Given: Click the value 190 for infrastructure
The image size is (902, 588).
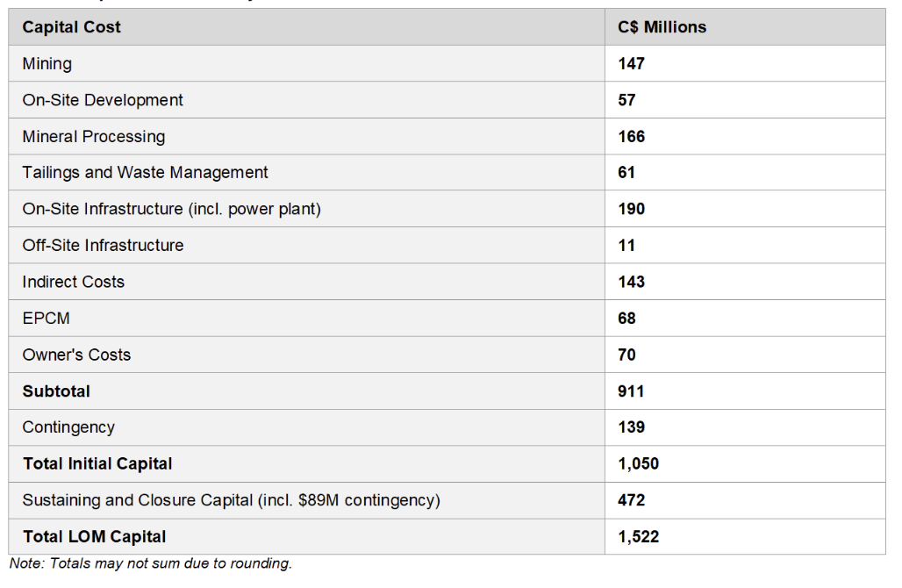Looking at the screenshot, I should pos(631,209).
